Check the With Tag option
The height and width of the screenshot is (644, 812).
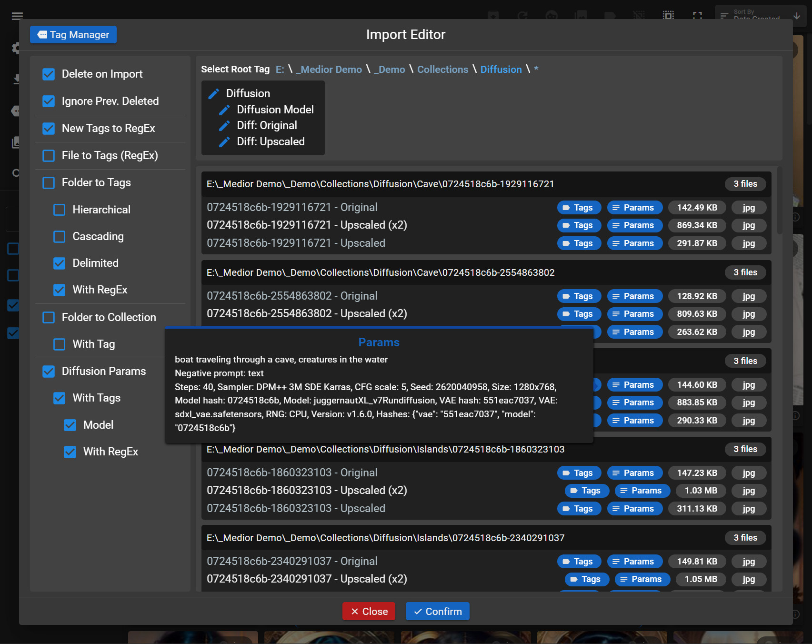(x=60, y=344)
